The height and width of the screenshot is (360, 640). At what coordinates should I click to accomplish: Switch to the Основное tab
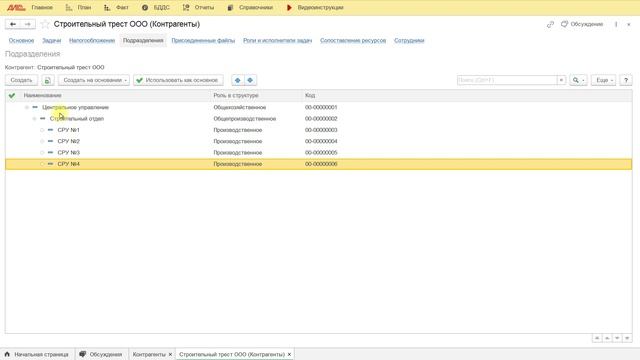(x=21, y=40)
